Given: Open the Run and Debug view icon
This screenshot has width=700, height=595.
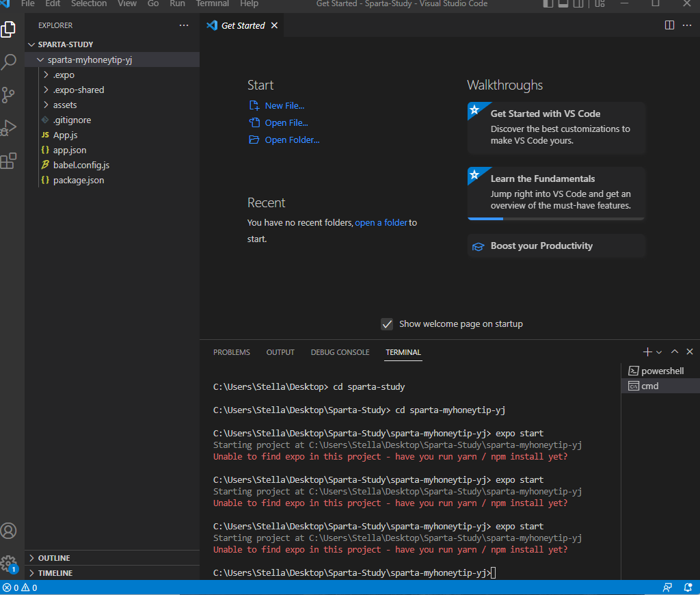Looking at the screenshot, I should (x=8, y=128).
